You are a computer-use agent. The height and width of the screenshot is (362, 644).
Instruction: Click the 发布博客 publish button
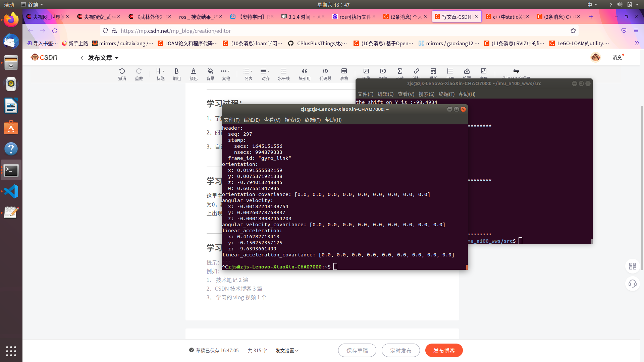[444, 350]
